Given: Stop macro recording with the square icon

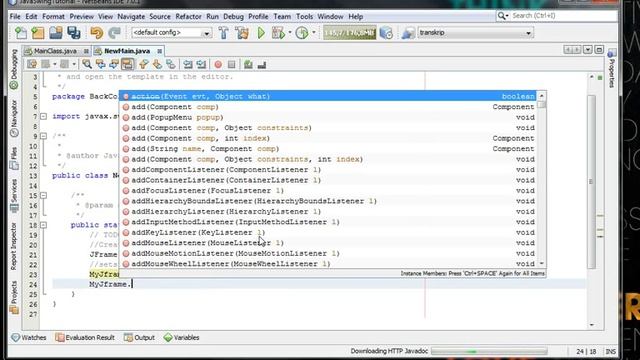Looking at the screenshot, I should pos(231,64).
